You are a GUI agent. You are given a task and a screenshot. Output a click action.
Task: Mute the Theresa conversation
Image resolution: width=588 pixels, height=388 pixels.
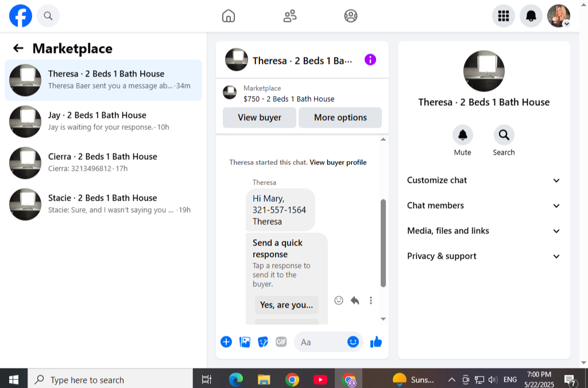(x=462, y=140)
